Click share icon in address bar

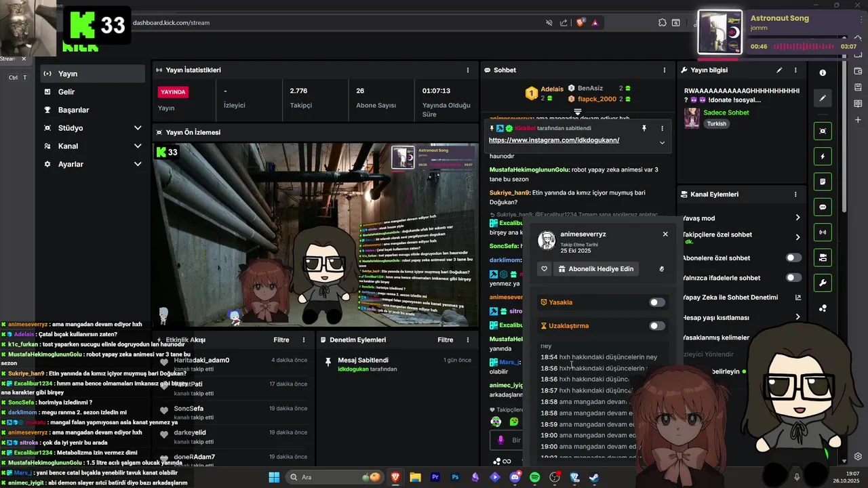(x=564, y=22)
